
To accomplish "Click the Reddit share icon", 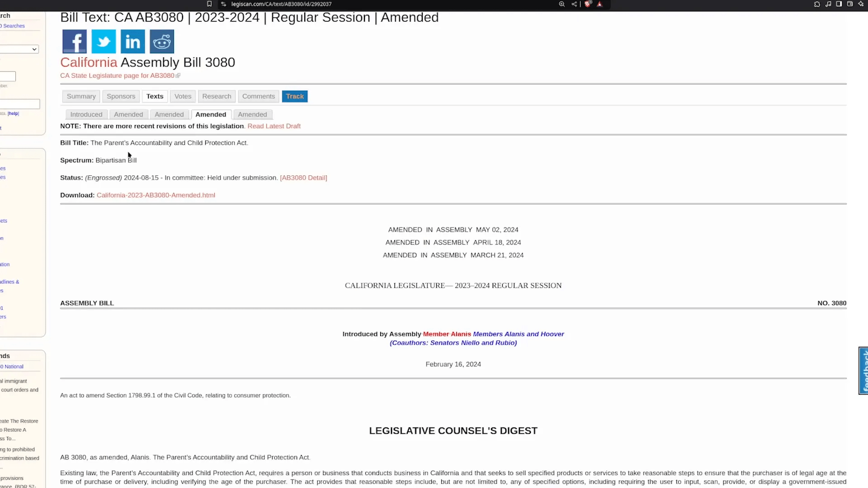I will click(x=162, y=42).
